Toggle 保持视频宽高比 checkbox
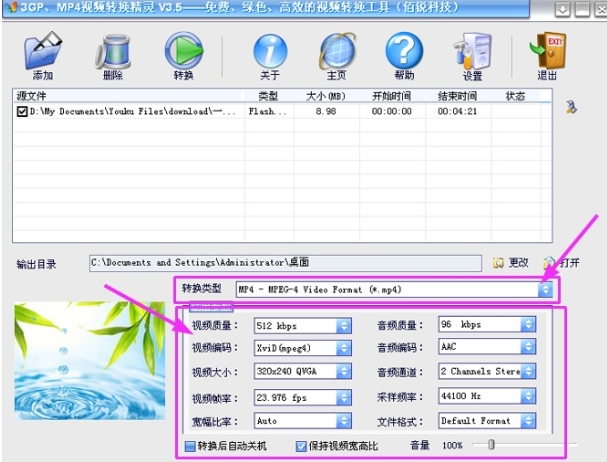The width and height of the screenshot is (607, 462). (301, 446)
